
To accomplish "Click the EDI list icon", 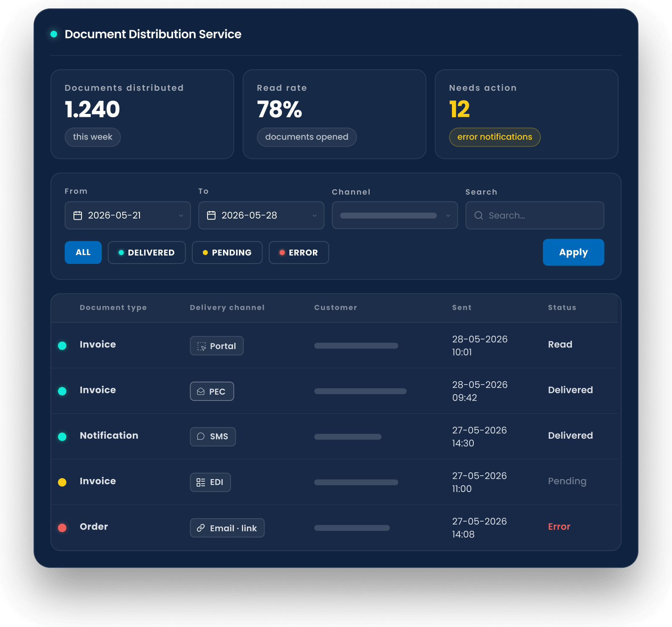I will 201,482.
